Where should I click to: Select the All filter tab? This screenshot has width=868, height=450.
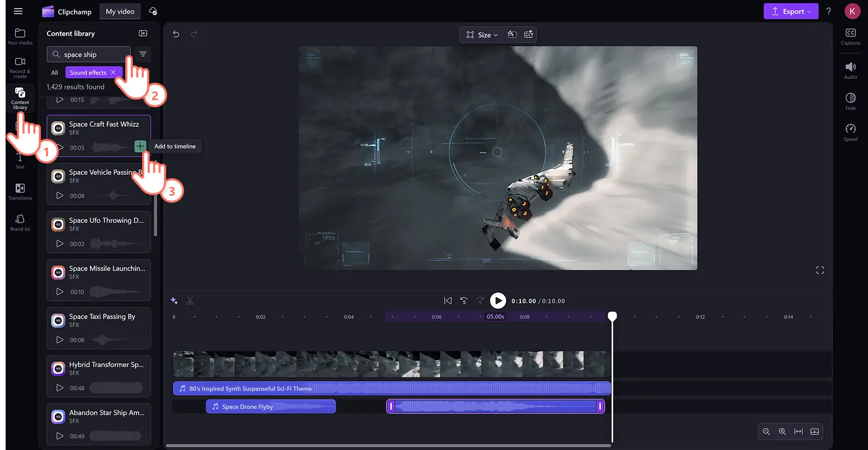pyautogui.click(x=55, y=73)
